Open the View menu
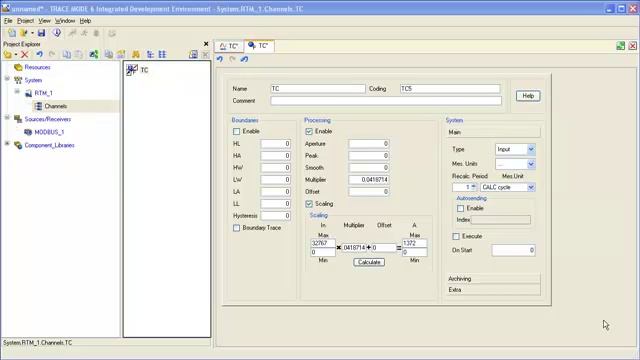 coord(44,21)
